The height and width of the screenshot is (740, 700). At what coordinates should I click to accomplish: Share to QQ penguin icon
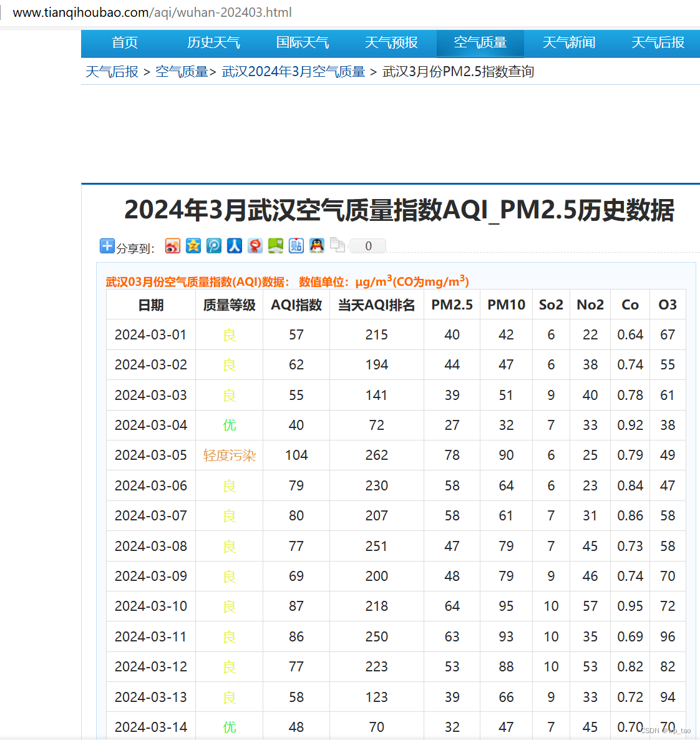317,246
